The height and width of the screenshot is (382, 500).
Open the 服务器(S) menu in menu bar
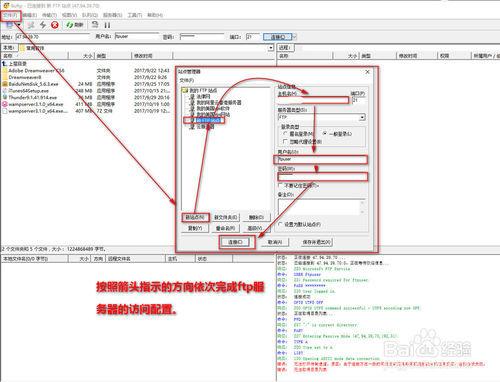[x=112, y=15]
